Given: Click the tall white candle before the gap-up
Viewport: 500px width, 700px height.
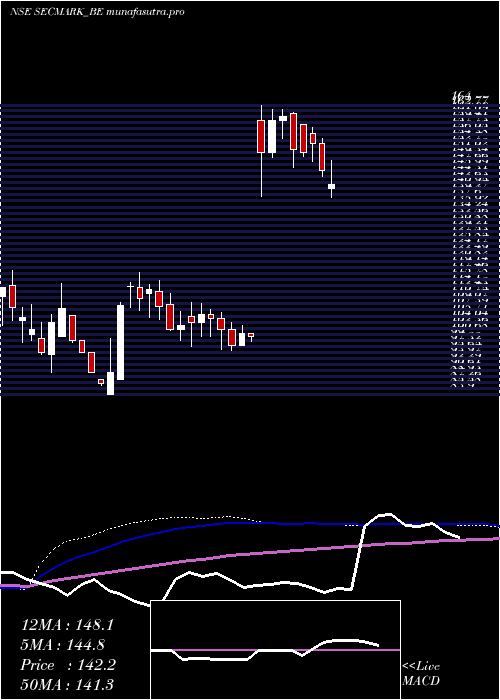Looking at the screenshot, I should coord(121,342).
